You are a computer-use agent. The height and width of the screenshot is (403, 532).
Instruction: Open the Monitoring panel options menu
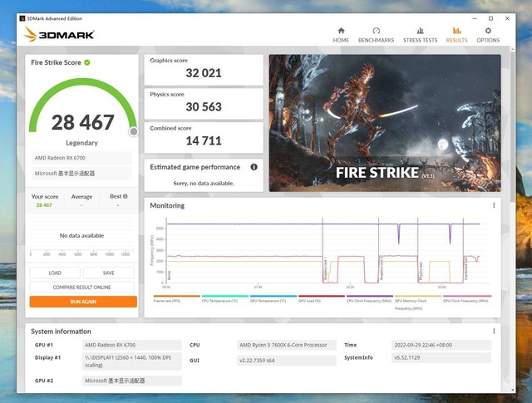(x=494, y=205)
